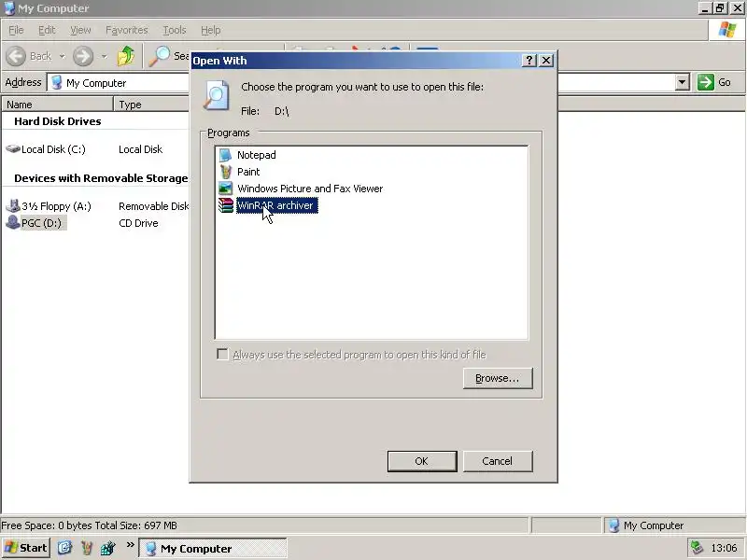Viewport: 747px width, 560px height.
Task: Select Notepad icon in programs list
Action: (225, 155)
